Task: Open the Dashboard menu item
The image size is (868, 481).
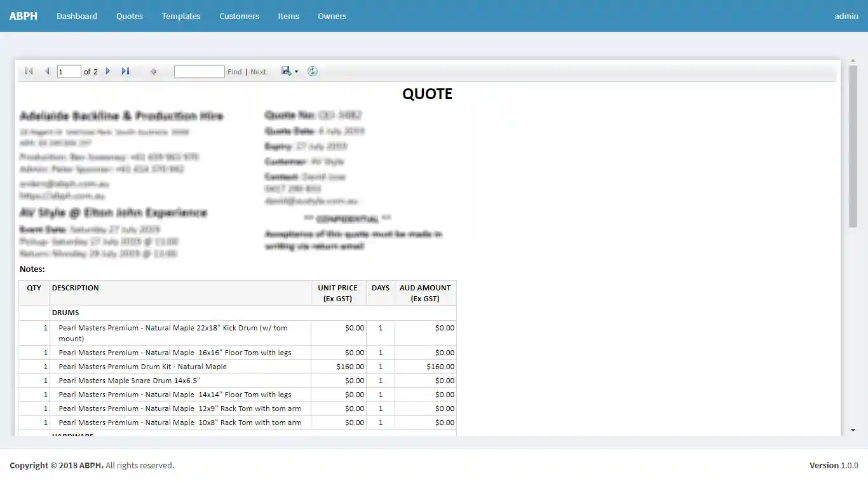Action: pos(77,16)
